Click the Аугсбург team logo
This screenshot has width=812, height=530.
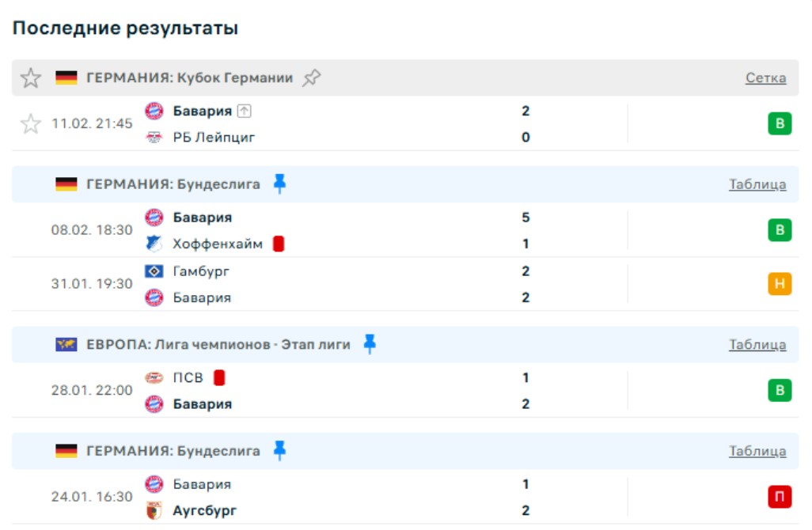pos(154,510)
